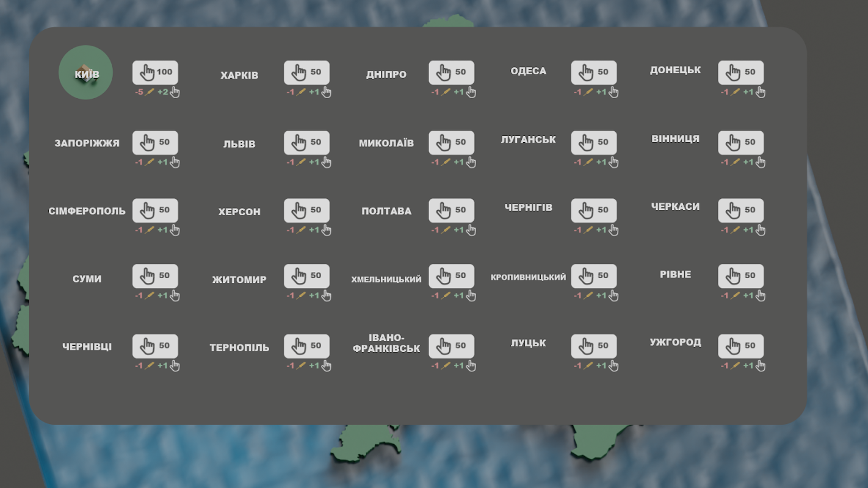This screenshot has height=488, width=868.
Task: Click the СУМИ city name label
Action: pos(87,279)
